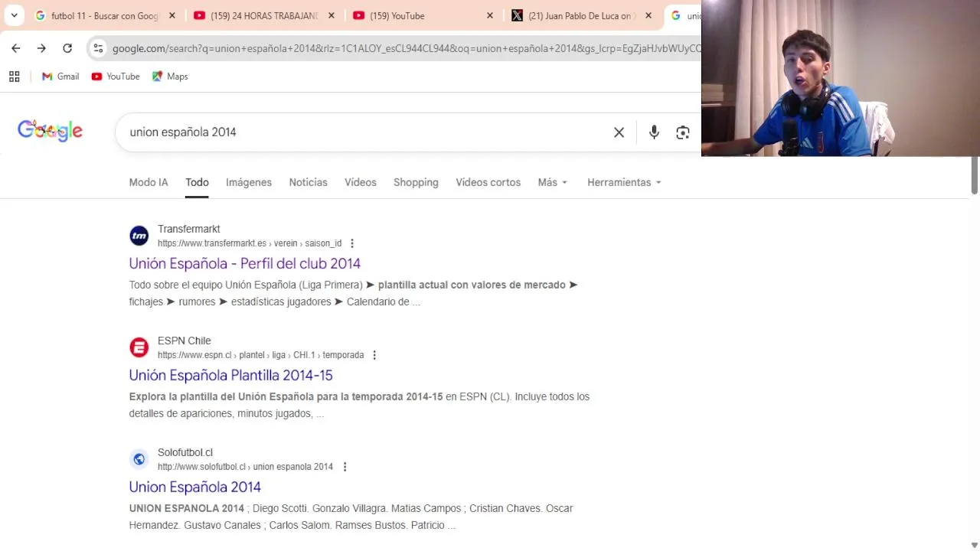
Task: Click the Solofutbol.cl globe favicon
Action: point(139,459)
